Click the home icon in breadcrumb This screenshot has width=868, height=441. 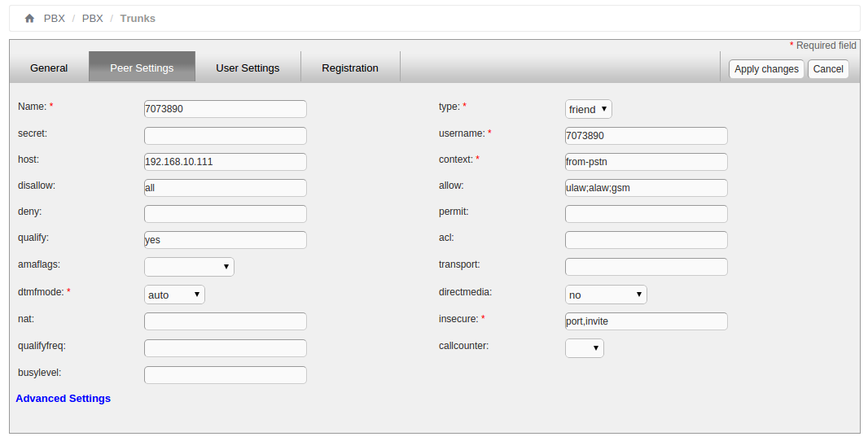pyautogui.click(x=29, y=18)
